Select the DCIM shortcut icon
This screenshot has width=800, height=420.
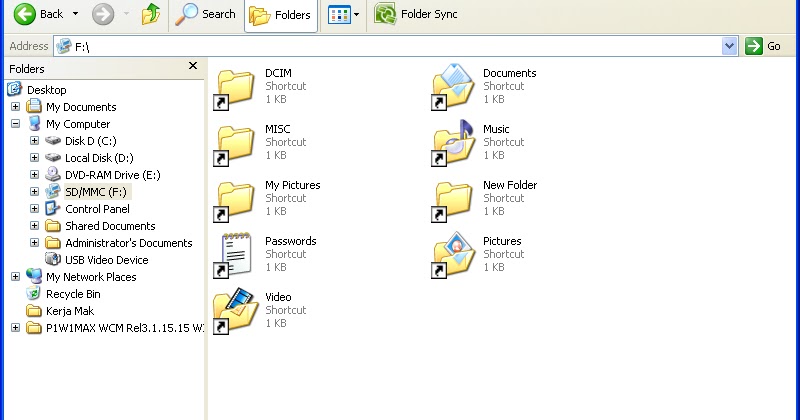point(234,89)
